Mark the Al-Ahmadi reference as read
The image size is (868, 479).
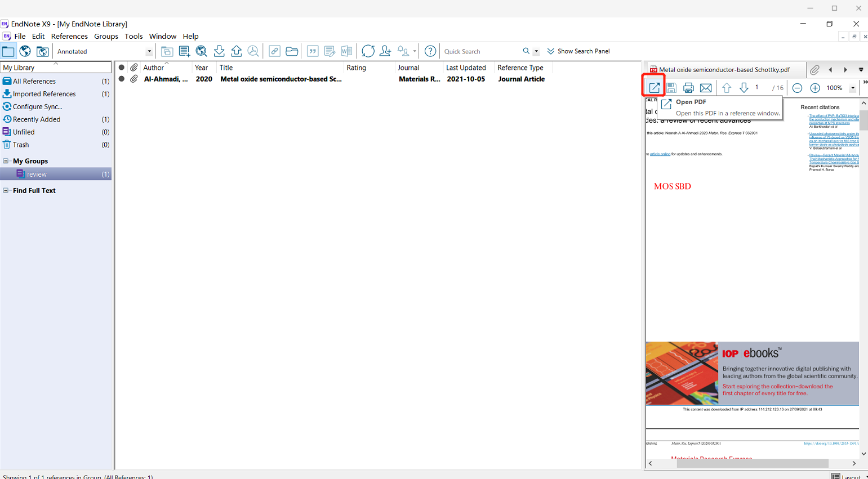coord(121,79)
